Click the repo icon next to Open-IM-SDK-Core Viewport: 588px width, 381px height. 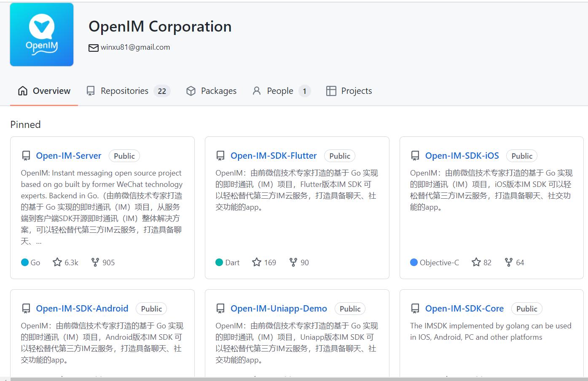(415, 309)
